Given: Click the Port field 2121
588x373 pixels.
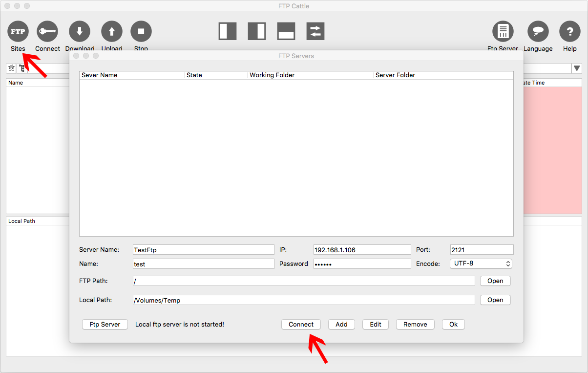Looking at the screenshot, I should click(482, 249).
